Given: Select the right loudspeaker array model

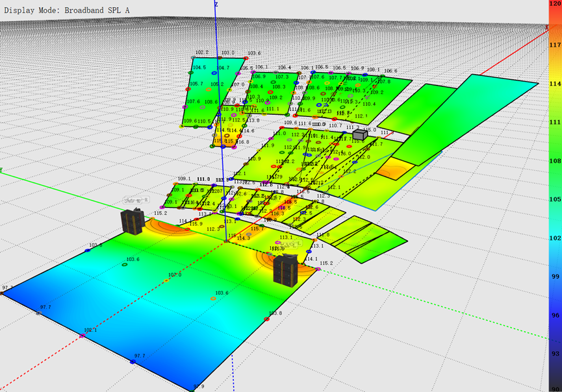Looking at the screenshot, I should click(286, 270).
